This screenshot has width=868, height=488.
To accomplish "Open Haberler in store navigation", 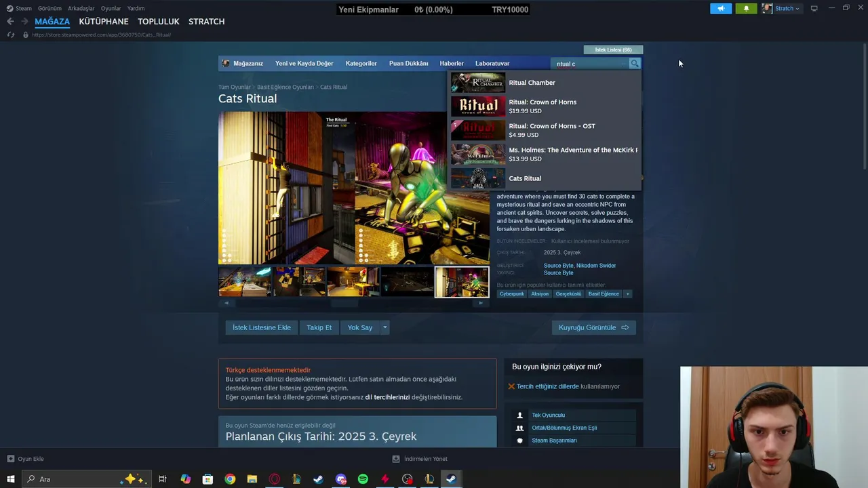I will click(x=452, y=64).
